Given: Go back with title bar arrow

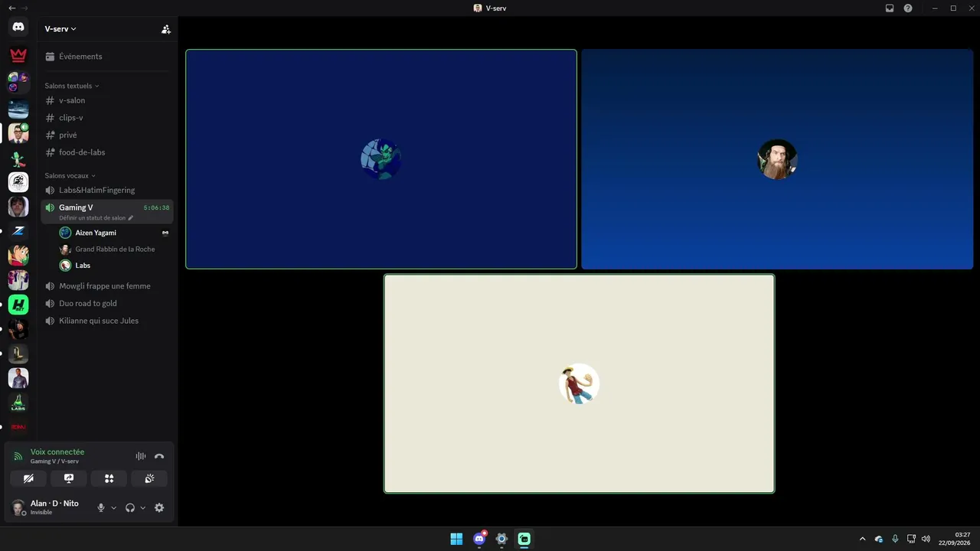Looking at the screenshot, I should coord(11,8).
